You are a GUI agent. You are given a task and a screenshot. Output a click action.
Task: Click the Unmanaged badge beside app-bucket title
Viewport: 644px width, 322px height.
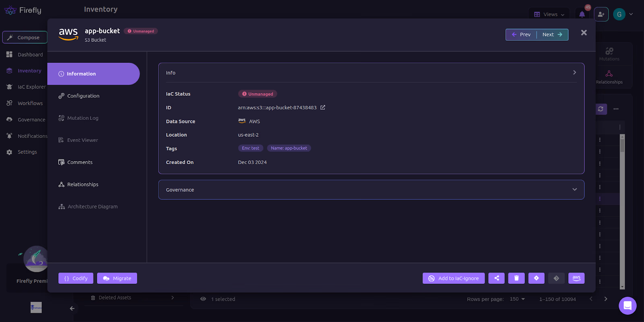coord(141,31)
